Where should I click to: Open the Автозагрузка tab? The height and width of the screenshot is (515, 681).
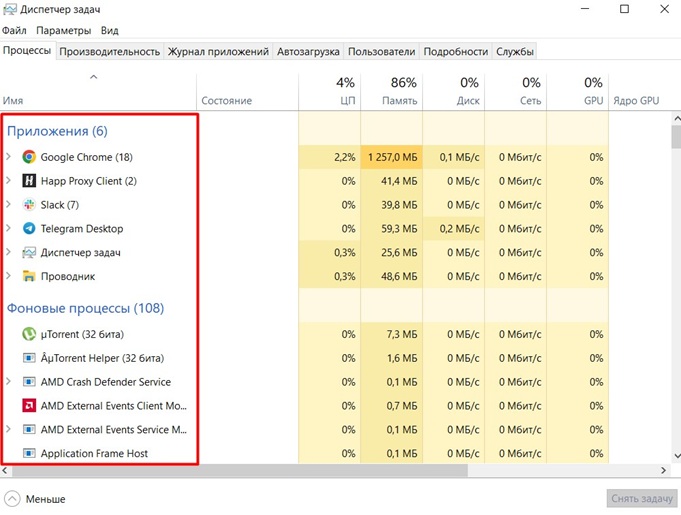(308, 52)
